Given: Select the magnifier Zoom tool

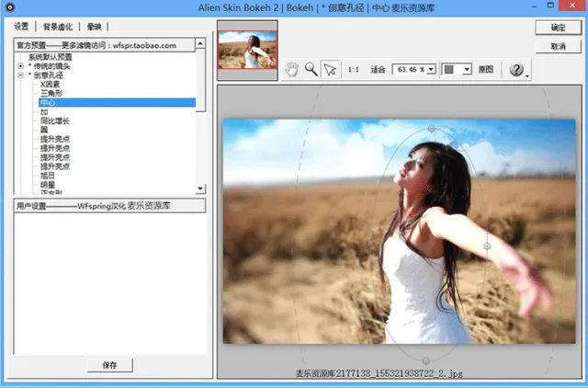Looking at the screenshot, I should (311, 70).
